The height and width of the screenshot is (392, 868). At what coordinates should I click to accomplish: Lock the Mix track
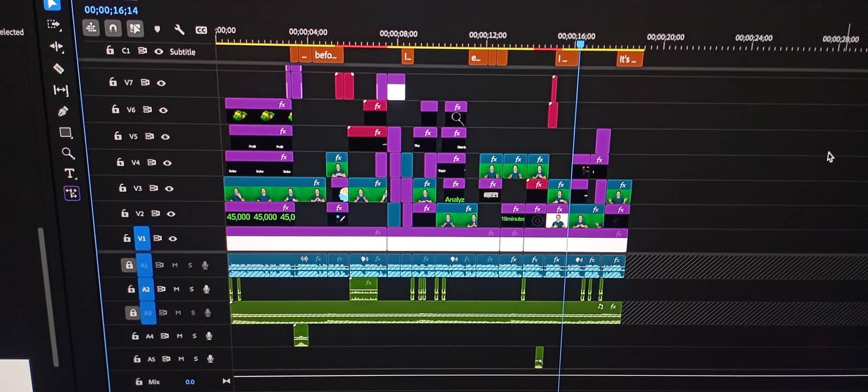pos(138,381)
